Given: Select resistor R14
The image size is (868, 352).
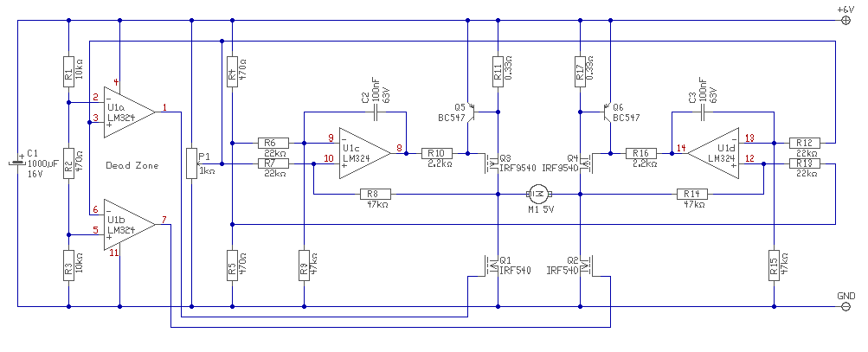Looking at the screenshot, I should pyautogui.click(x=692, y=194).
